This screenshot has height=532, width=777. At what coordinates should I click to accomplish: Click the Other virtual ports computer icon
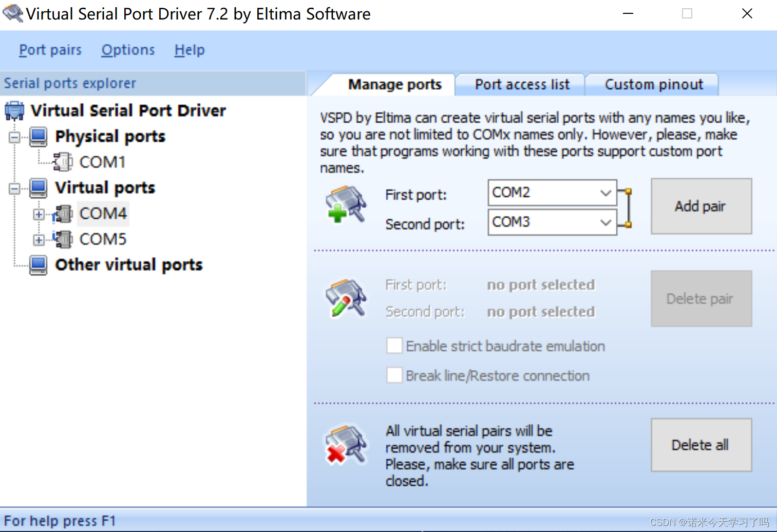click(x=38, y=265)
